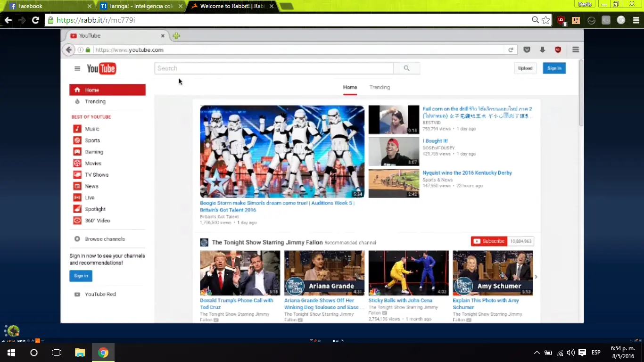Viewport: 644px width, 362px height.
Task: Click the zoom magnifier in Chrome's address bar
Action: click(535, 20)
